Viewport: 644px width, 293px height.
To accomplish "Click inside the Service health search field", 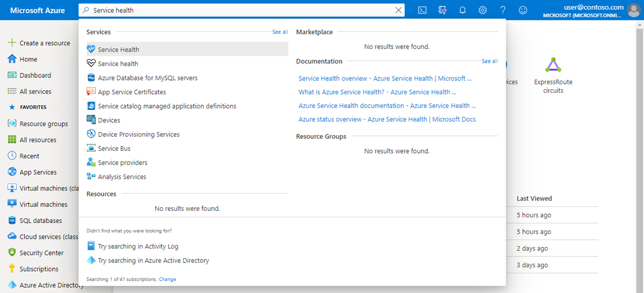I will [241, 10].
